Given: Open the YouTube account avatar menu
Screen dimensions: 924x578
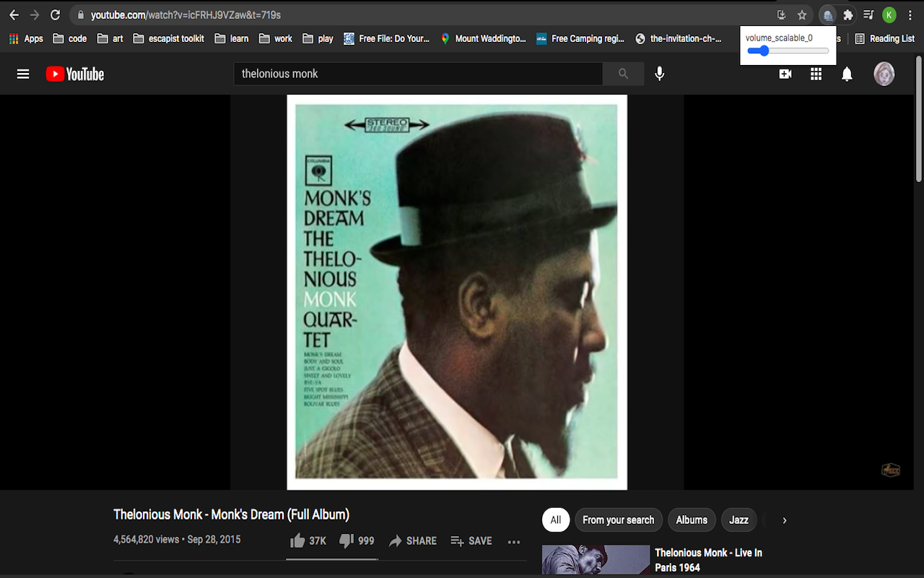Looking at the screenshot, I should (x=884, y=74).
